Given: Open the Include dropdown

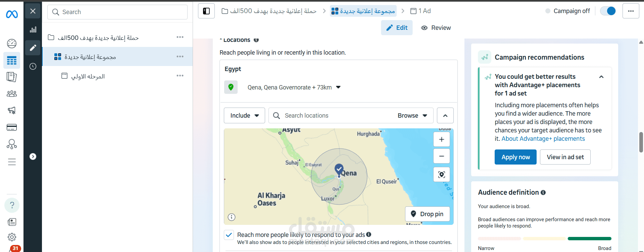Looking at the screenshot, I should coord(244,115).
